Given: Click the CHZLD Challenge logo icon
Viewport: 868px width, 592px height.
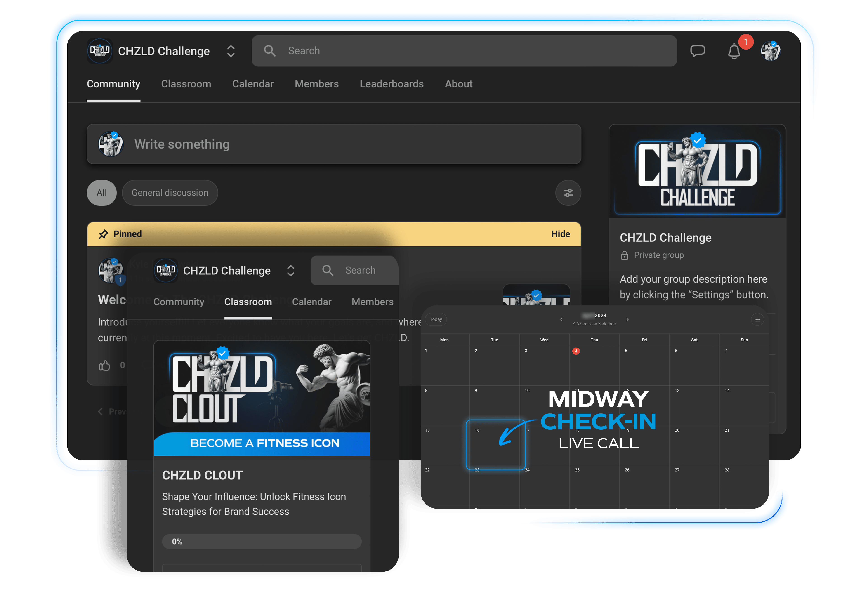Looking at the screenshot, I should pos(100,51).
